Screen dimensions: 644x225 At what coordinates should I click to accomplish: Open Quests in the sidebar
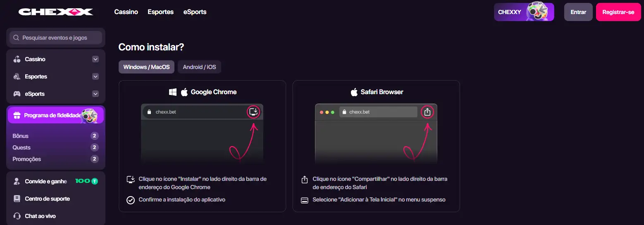pos(21,147)
